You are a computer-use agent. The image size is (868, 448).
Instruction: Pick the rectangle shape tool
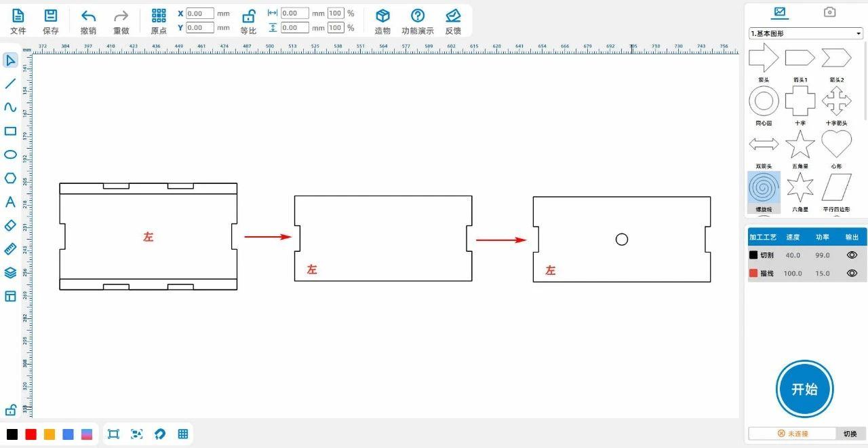click(x=10, y=131)
